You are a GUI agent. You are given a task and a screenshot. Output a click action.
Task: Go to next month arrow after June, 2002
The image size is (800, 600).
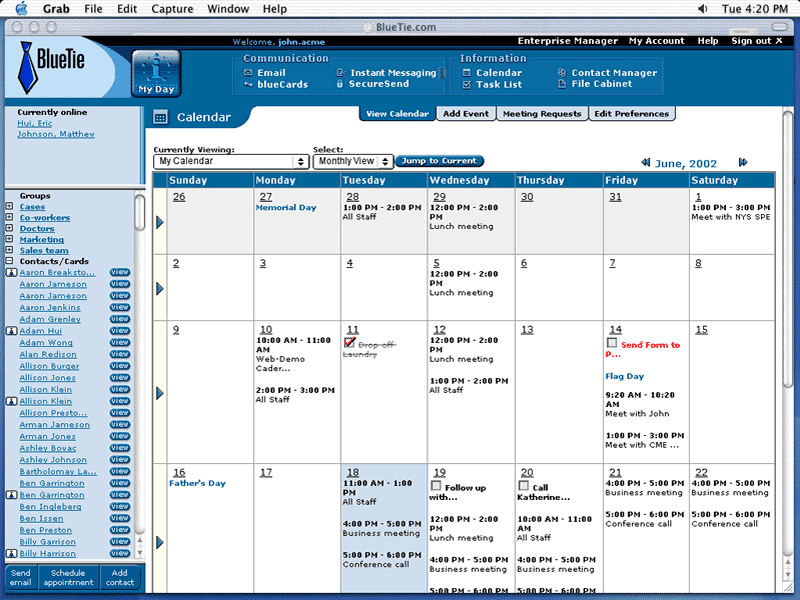pyautogui.click(x=743, y=162)
